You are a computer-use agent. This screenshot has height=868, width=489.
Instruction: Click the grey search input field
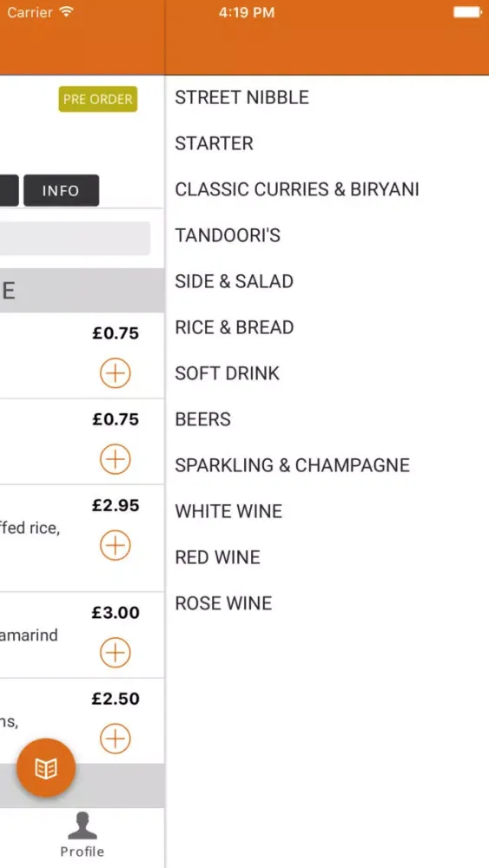tap(75, 239)
